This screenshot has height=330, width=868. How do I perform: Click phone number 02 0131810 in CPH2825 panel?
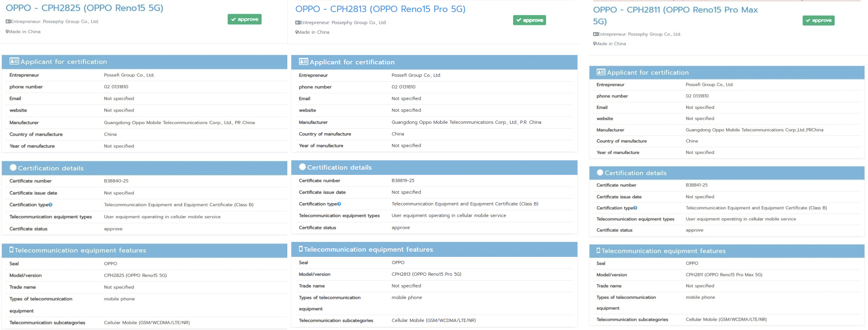[116, 87]
